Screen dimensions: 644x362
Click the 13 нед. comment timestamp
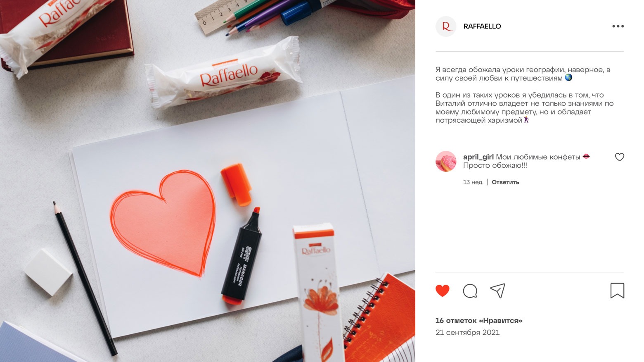(x=473, y=182)
